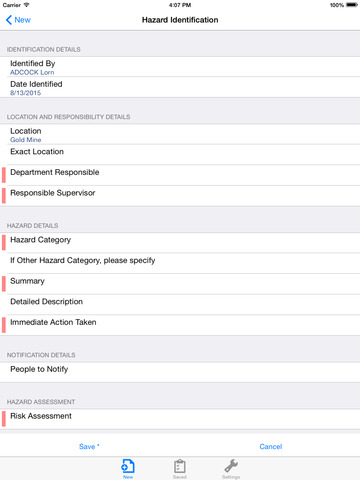360x480 pixels.
Task: Tap the Wi-Fi icon beside Carrier
Action: (x=26, y=5)
